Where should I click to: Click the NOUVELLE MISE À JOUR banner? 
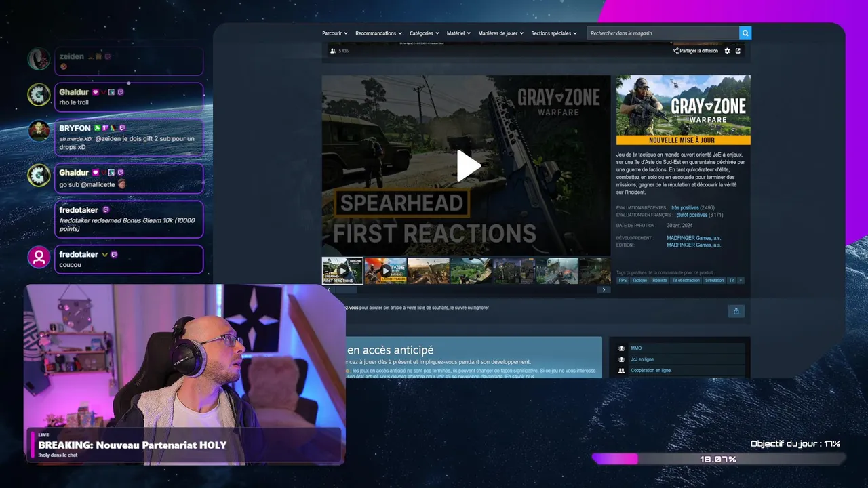pyautogui.click(x=683, y=140)
